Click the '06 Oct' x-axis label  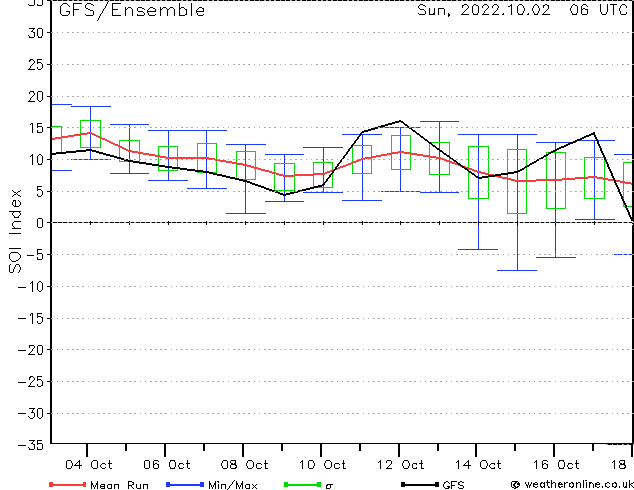pyautogui.click(x=167, y=465)
